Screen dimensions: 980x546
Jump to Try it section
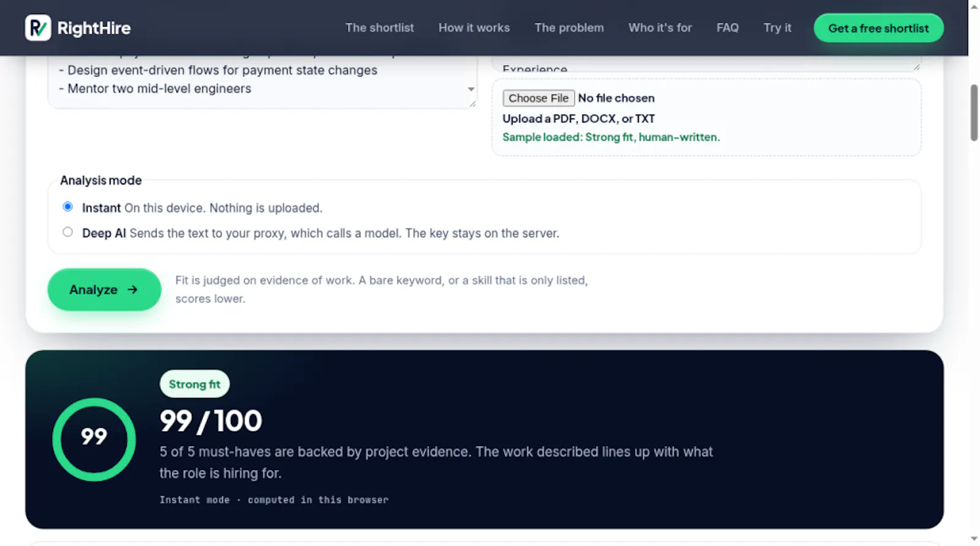[777, 28]
